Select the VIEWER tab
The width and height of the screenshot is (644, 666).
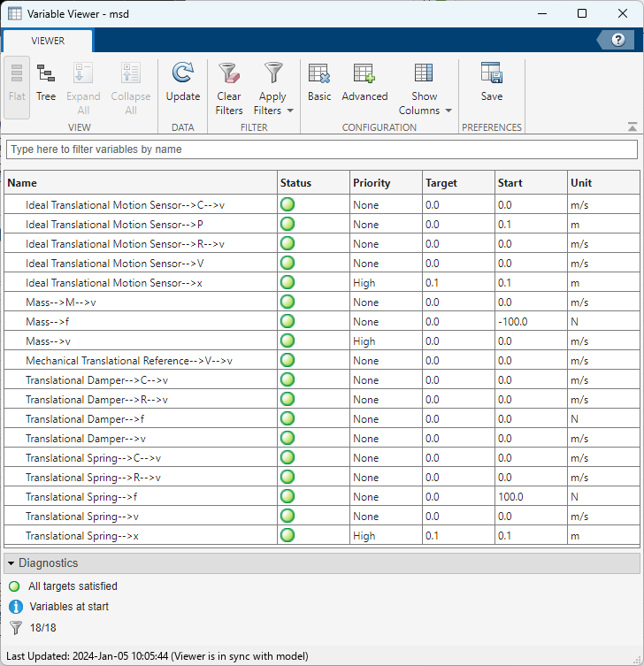pos(48,41)
